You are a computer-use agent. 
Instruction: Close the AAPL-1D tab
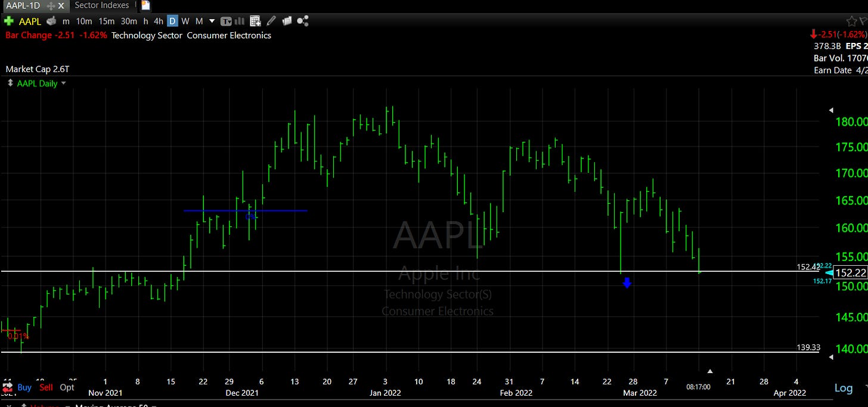coord(60,5)
